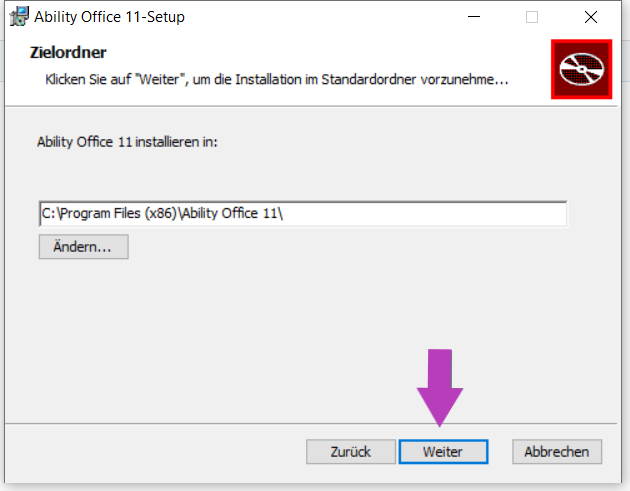Viewport: 630px width, 491px height.
Task: Cancel installation with the Abbrechen button
Action: pos(557,452)
